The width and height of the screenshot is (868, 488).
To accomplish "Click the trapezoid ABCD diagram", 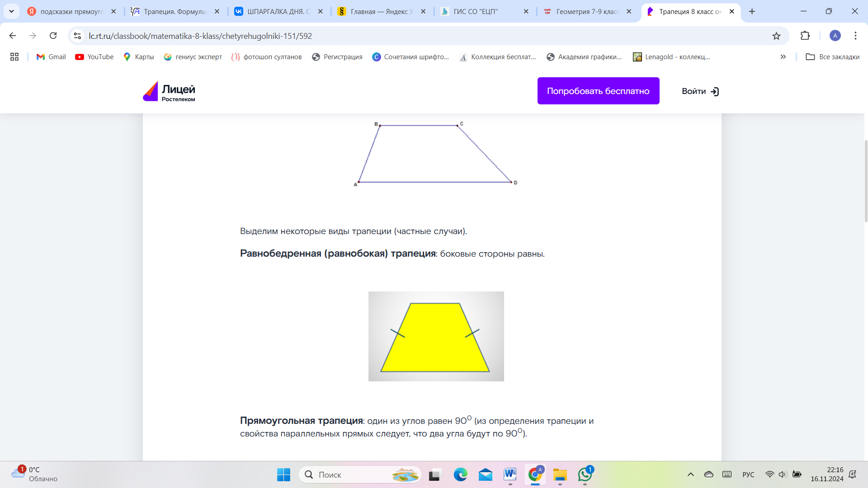I will click(435, 154).
